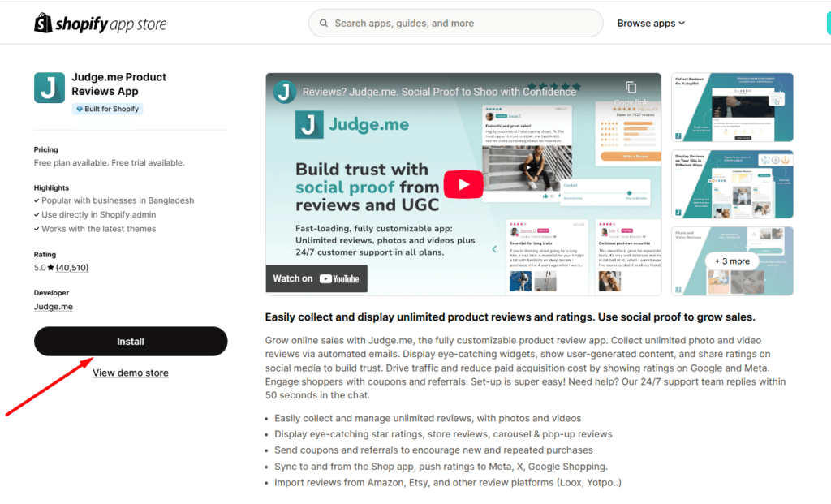The width and height of the screenshot is (831, 504).
Task: Click the previous arrow in video carousel
Action: 494,249
